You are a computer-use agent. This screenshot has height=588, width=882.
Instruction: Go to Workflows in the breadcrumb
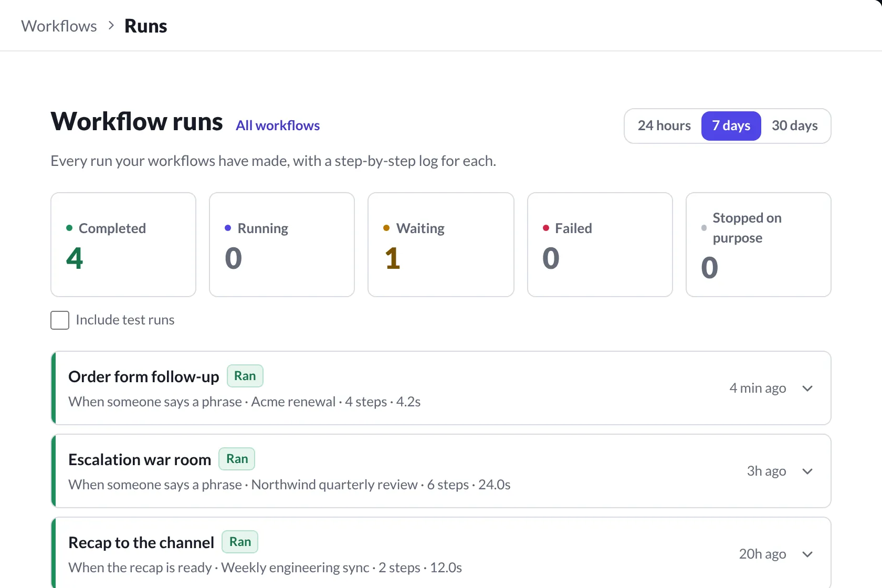click(59, 26)
